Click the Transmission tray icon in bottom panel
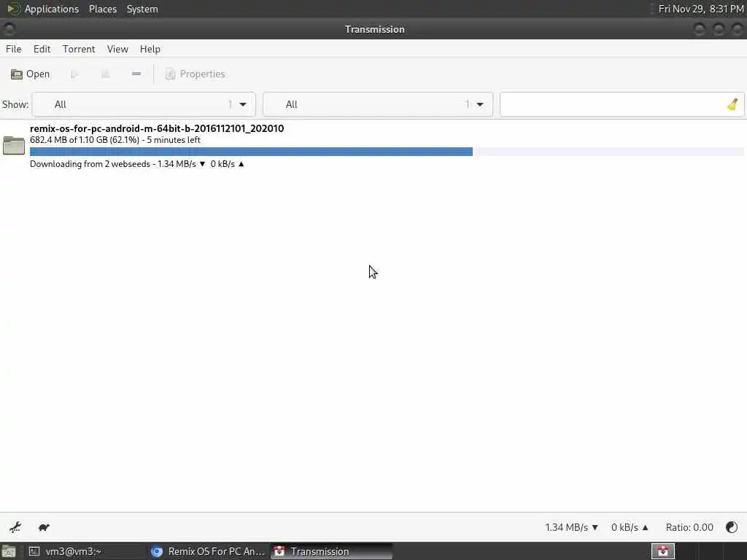The image size is (747, 560). pyautogui.click(x=662, y=551)
